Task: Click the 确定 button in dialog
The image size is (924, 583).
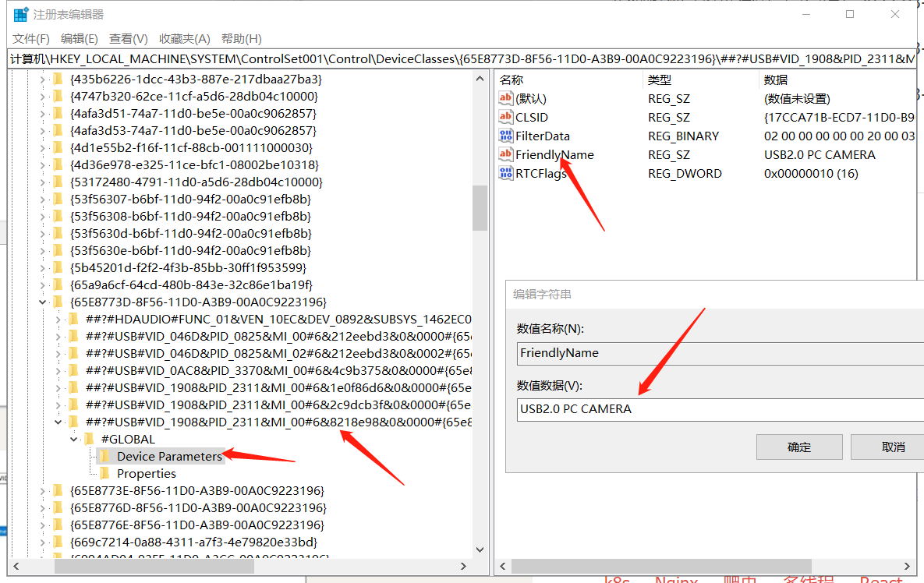Action: (798, 447)
